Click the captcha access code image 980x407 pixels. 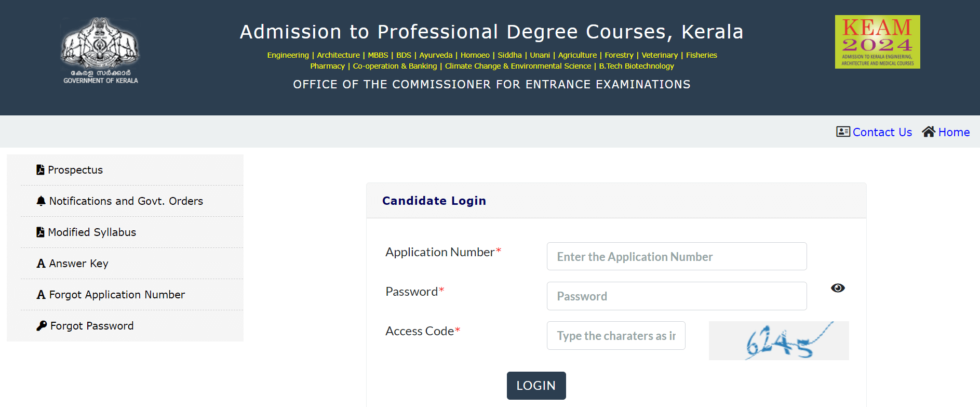778,340
